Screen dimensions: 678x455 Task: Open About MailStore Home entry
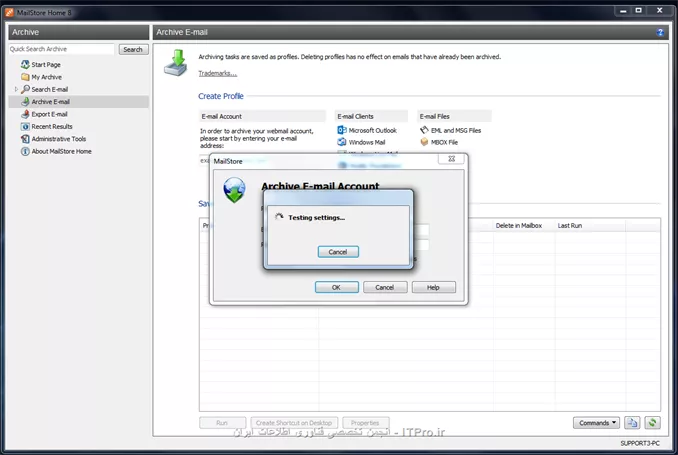[61, 151]
